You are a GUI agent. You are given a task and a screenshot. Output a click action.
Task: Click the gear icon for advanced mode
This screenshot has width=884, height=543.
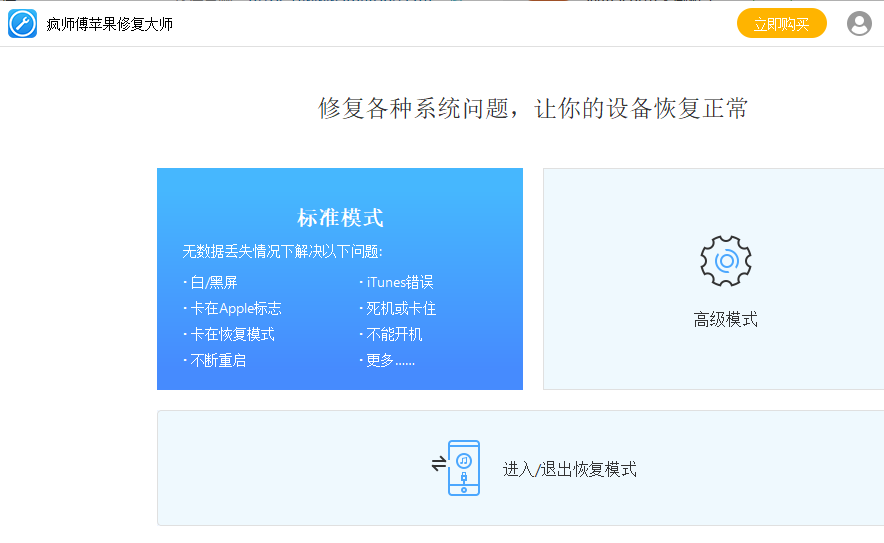pos(726,261)
